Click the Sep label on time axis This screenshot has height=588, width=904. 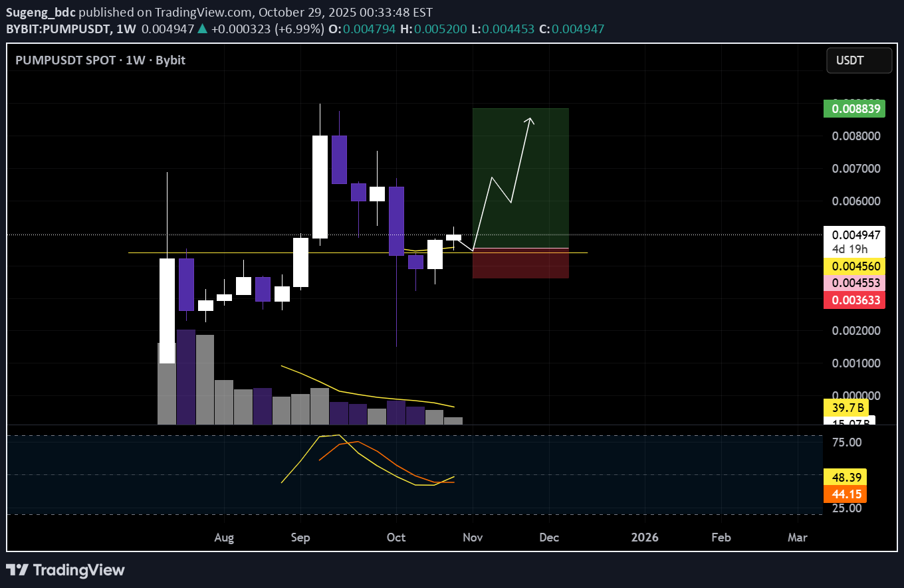(x=300, y=538)
